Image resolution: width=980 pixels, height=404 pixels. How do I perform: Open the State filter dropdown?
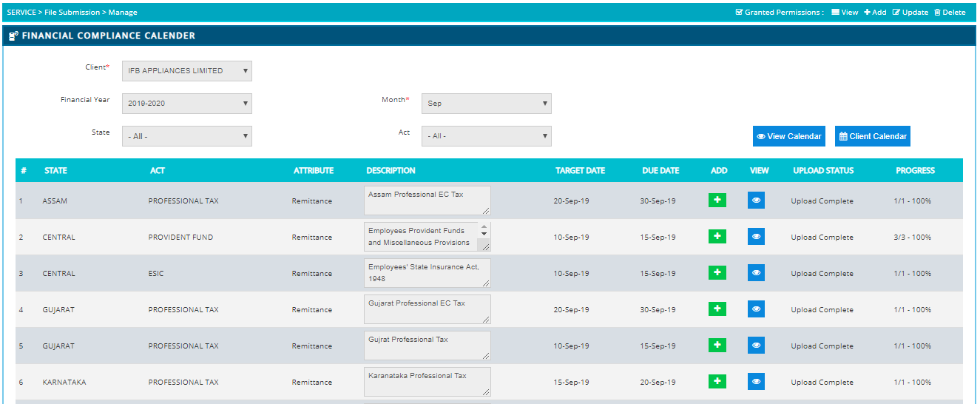186,136
